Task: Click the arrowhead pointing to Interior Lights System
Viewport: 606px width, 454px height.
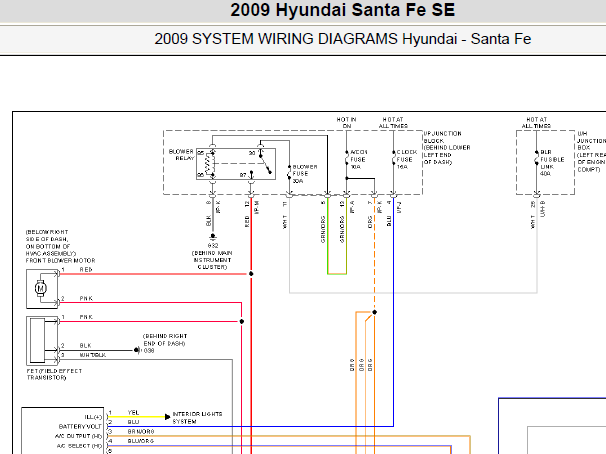Action: (x=167, y=417)
